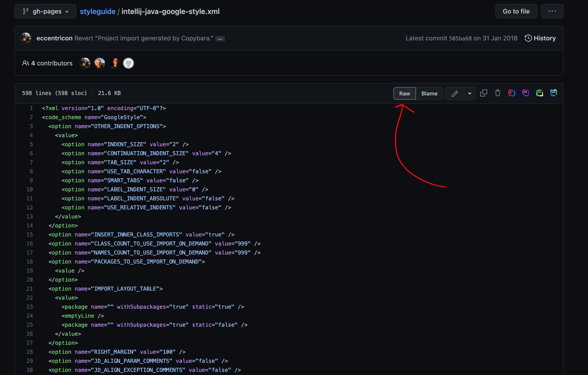
Task: Click the pencil edit file icon
Action: 454,93
